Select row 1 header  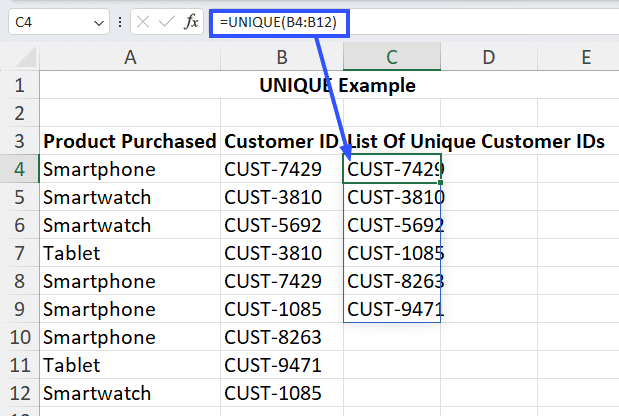[19, 85]
